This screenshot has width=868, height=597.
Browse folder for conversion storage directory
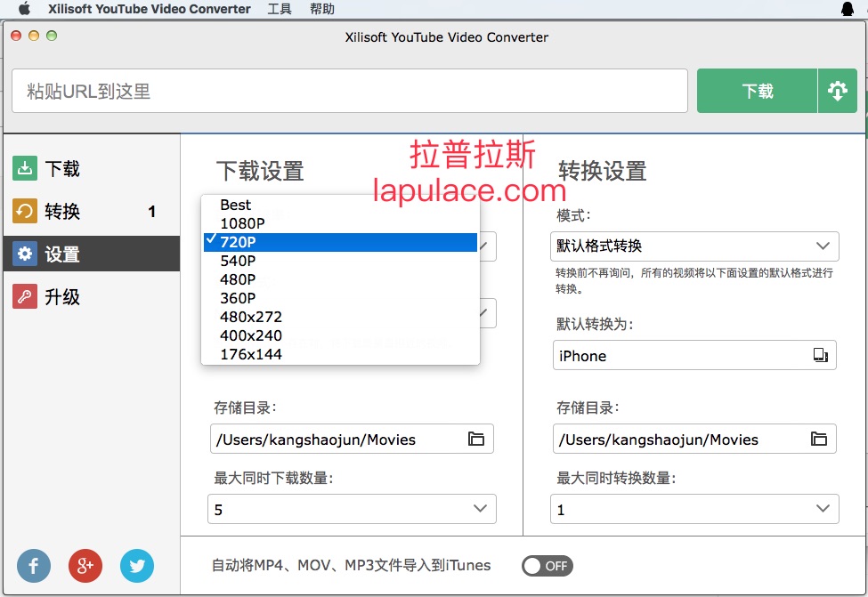coord(819,439)
